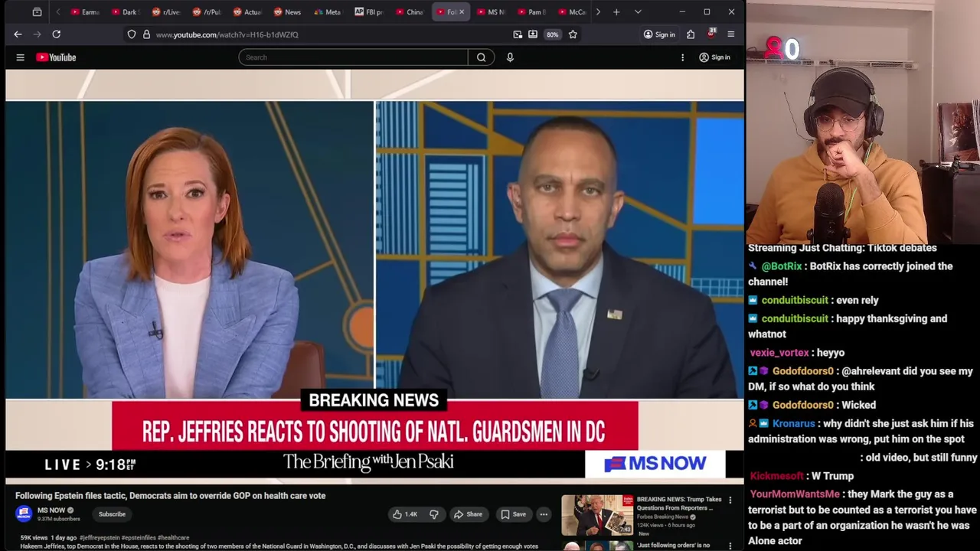980x551 pixels.
Task: Switch to the FBI pr AP tab
Action: (369, 12)
